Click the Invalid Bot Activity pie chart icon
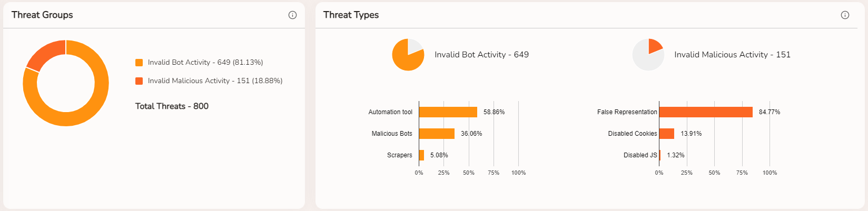Screen dimensions: 868x211 pos(408,55)
